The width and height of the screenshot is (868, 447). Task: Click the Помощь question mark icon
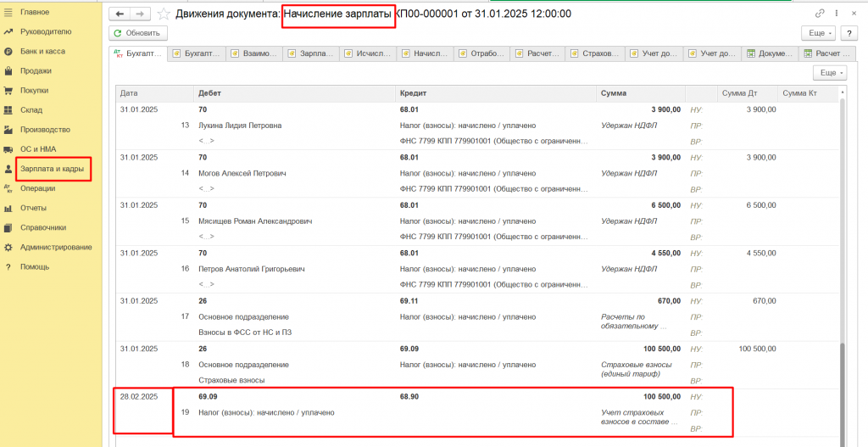click(x=8, y=267)
